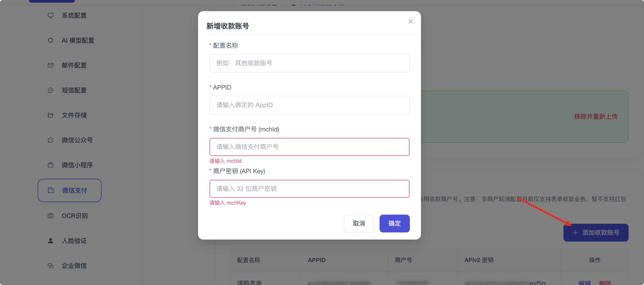Click the 微信公众号 icon in sidebar
The image size is (644, 285).
point(50,140)
